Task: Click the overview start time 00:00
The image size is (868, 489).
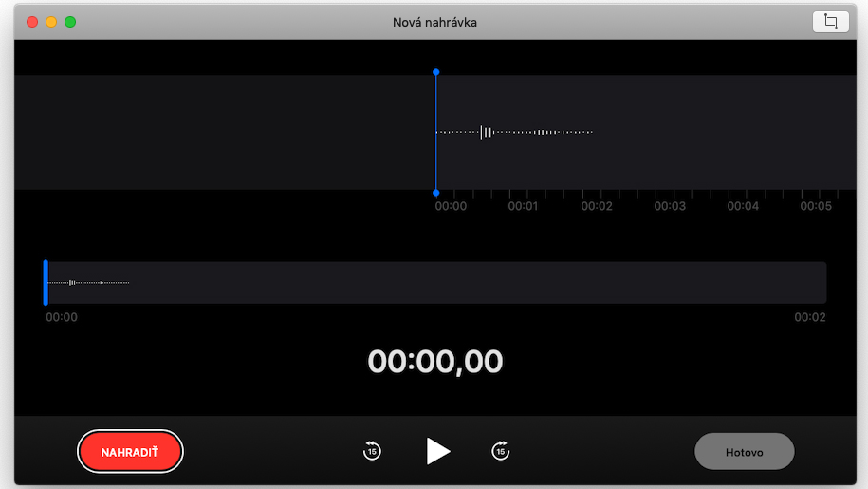Action: pos(62,317)
